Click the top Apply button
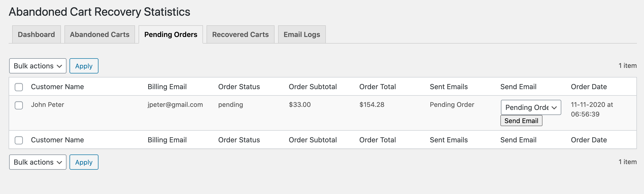 [x=84, y=66]
